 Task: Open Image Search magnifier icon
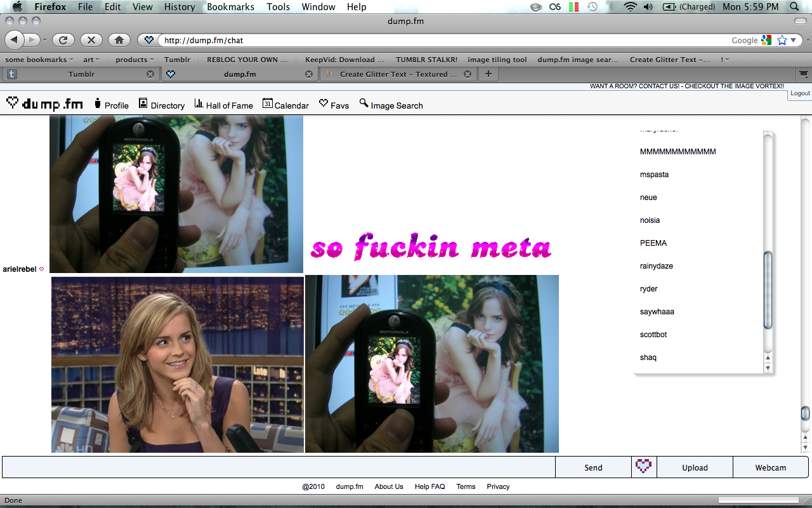point(364,104)
